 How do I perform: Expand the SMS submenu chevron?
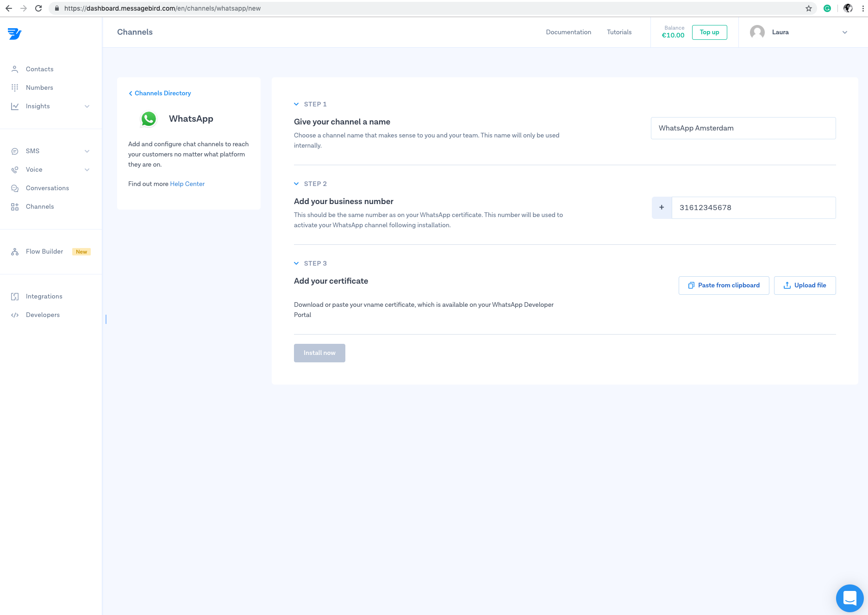pyautogui.click(x=87, y=151)
